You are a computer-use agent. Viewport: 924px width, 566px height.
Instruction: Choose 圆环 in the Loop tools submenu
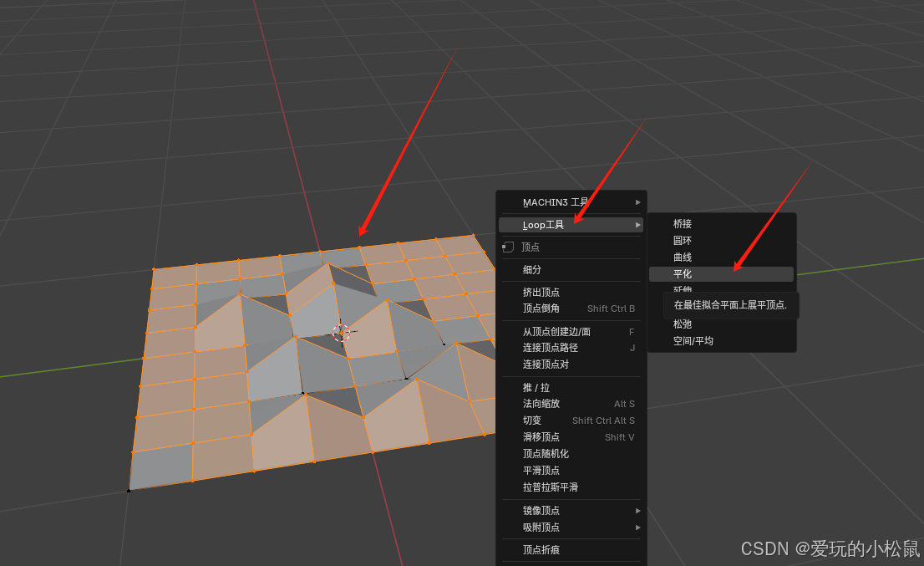click(721, 241)
